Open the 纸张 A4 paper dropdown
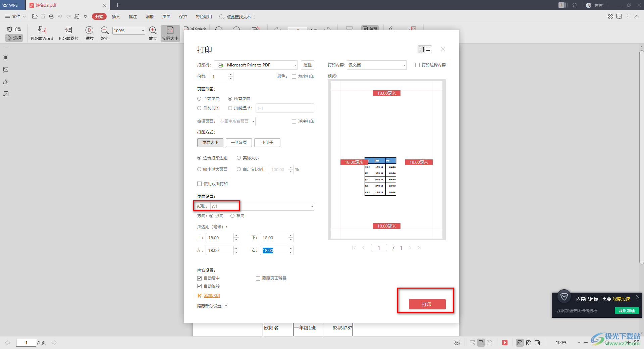The height and width of the screenshot is (349, 644). [262, 206]
